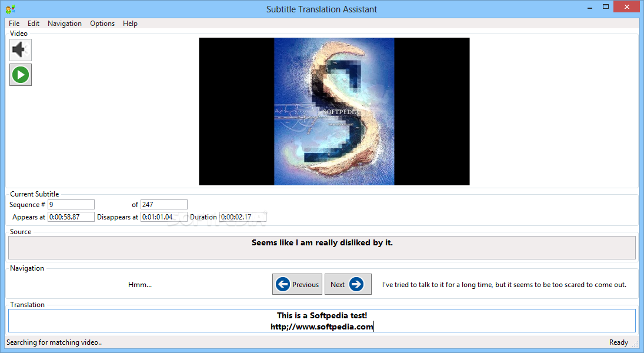Close the Subtitle Translation Assistant window
The image size is (644, 353).
coord(627,7)
